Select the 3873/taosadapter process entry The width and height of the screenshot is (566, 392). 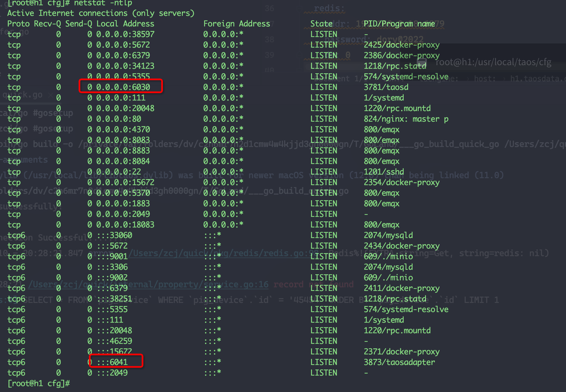tap(399, 362)
